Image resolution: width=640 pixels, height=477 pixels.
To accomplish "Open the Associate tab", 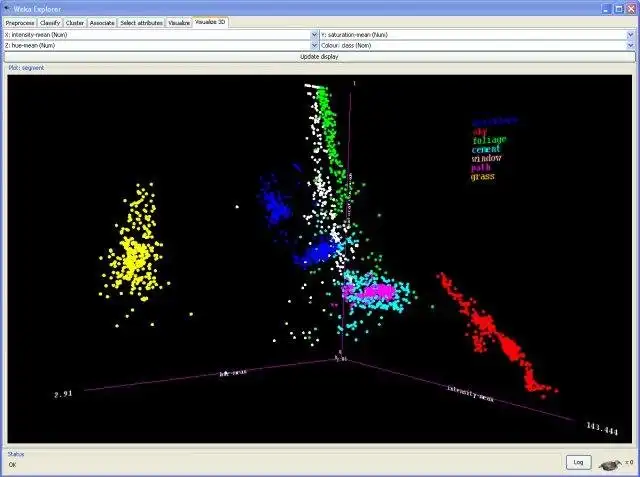I will pos(102,23).
